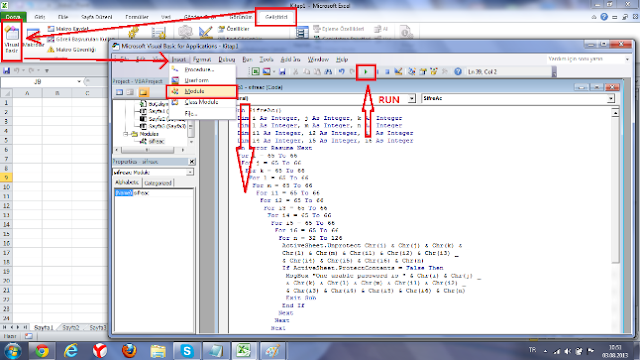Screen dimensions: 640x360
Task: Choose UserForm from Insert menu
Action: [x=202, y=80]
